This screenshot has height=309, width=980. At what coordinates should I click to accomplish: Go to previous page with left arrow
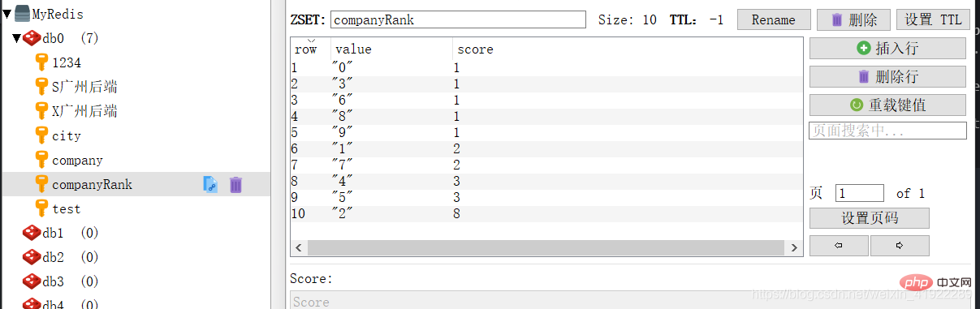coord(839,245)
